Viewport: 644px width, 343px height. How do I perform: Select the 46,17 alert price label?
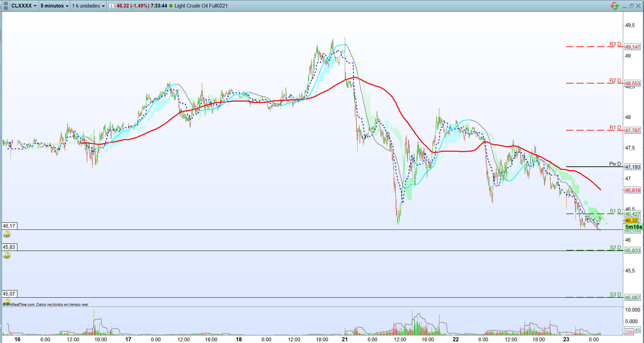[x=9, y=226]
